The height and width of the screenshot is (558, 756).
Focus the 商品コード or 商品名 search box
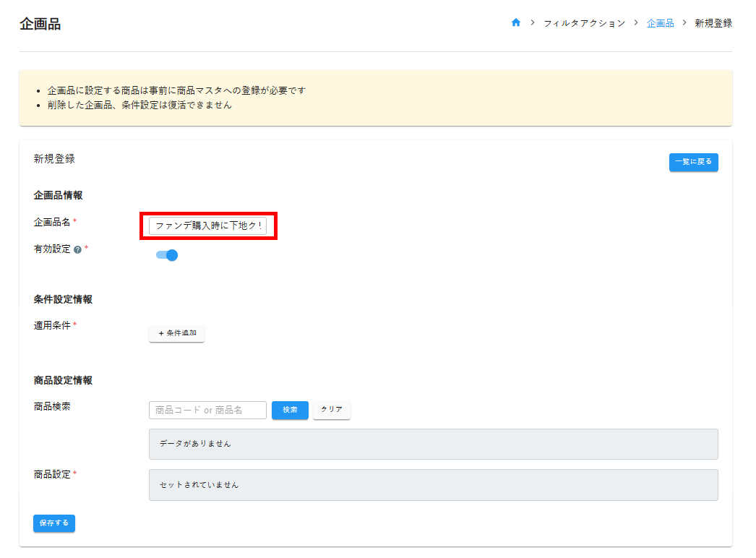tap(207, 411)
